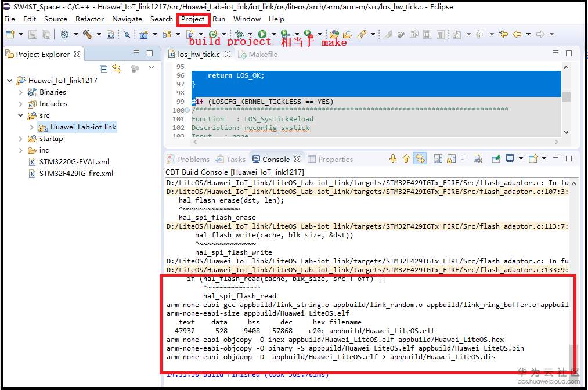The width and height of the screenshot is (588, 390).
Task: Click the Search menu
Action: (x=161, y=19)
